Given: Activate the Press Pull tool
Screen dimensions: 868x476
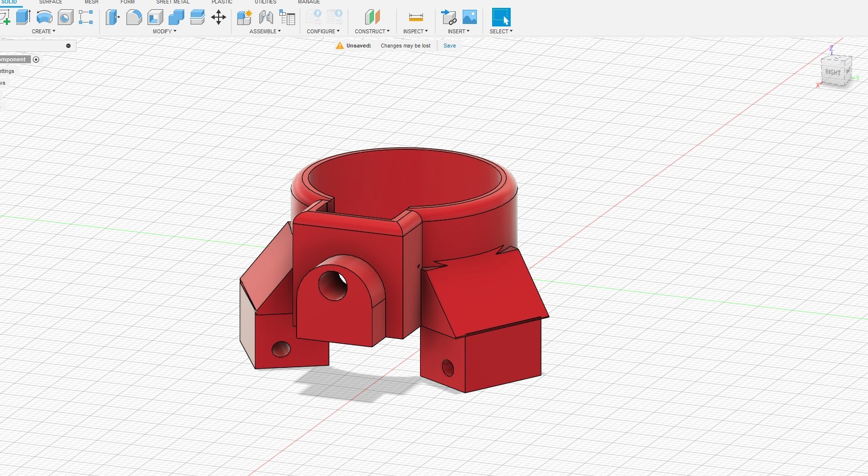Looking at the screenshot, I should click(113, 18).
